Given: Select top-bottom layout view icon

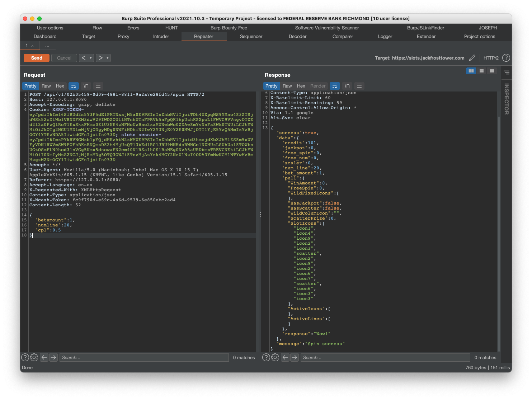Looking at the screenshot, I should click(481, 71).
